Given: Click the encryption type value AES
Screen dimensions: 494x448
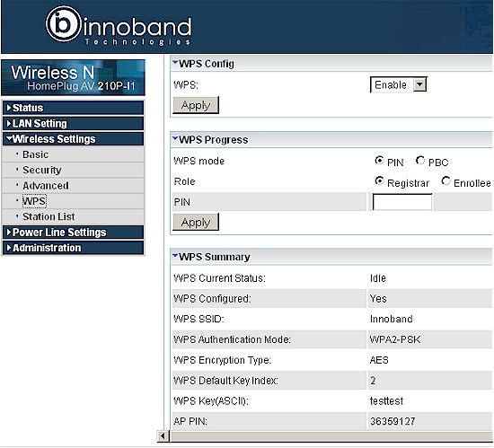Looking at the screenshot, I should click(379, 360).
